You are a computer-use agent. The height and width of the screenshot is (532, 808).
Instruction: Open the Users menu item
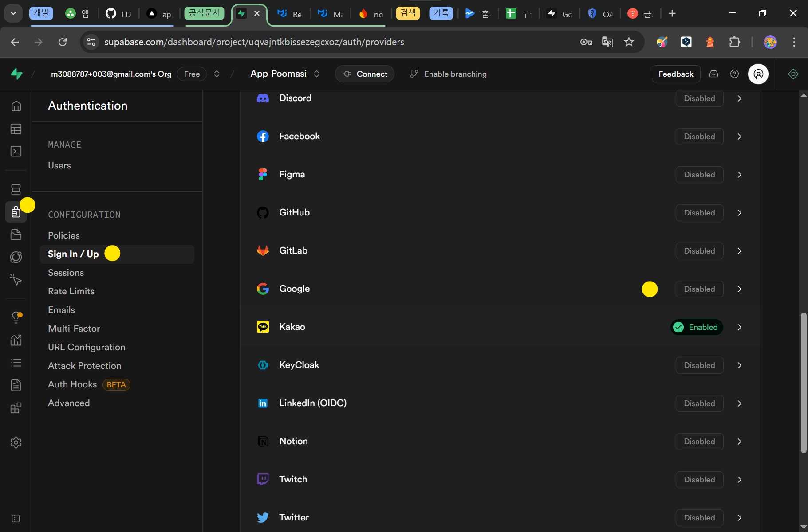[59, 165]
